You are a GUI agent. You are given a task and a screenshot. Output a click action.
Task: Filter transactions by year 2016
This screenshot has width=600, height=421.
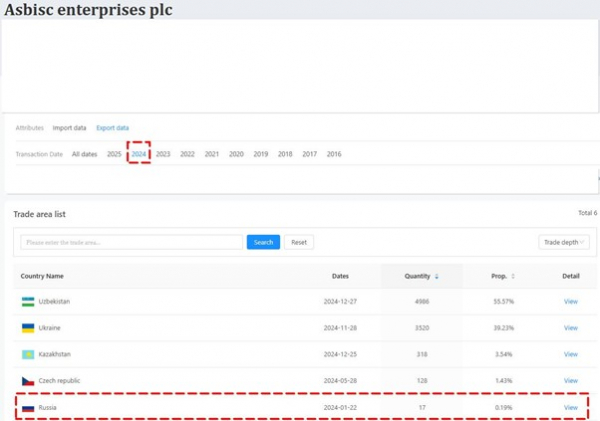point(333,154)
